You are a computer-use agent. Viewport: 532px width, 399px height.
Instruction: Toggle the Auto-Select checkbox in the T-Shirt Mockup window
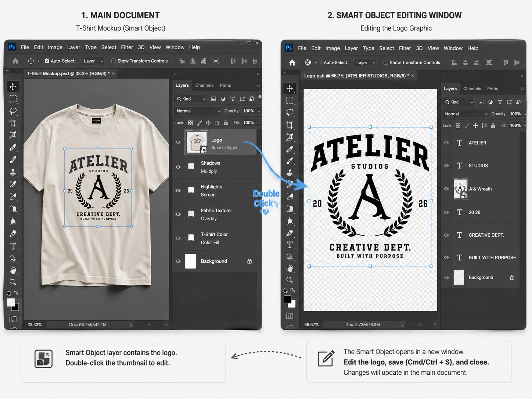(47, 61)
